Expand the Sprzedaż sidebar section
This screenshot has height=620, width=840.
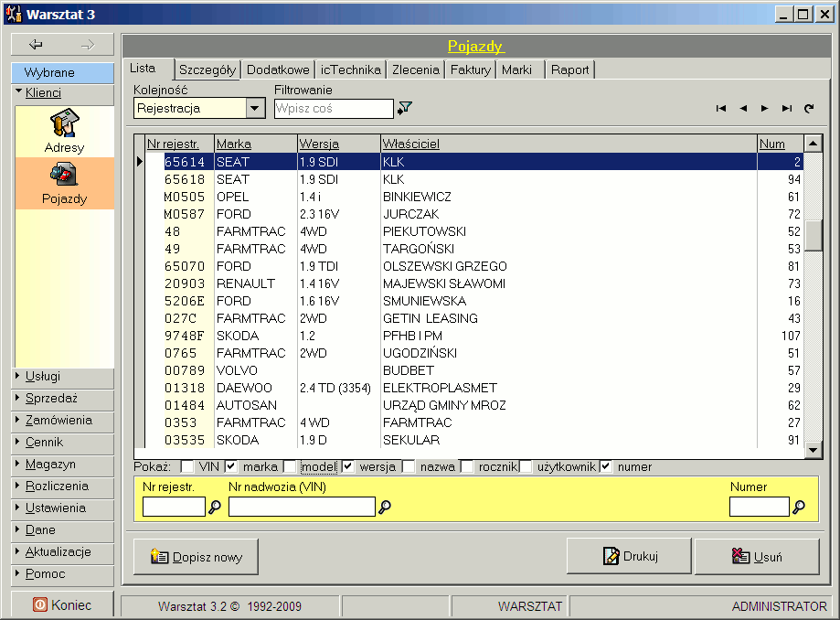tap(63, 399)
